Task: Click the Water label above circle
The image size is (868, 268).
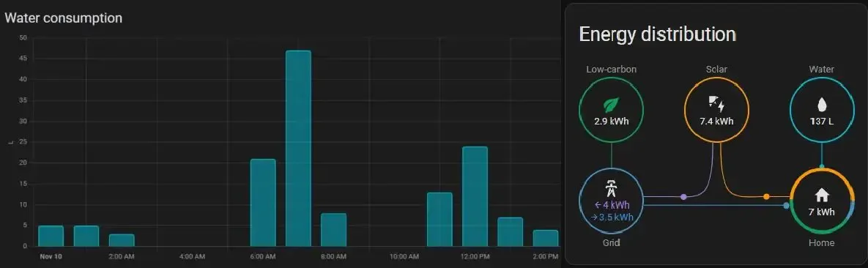Action: (822, 70)
